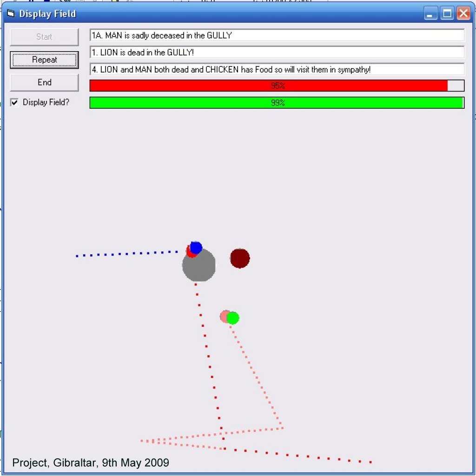Click the End button

[44, 83]
